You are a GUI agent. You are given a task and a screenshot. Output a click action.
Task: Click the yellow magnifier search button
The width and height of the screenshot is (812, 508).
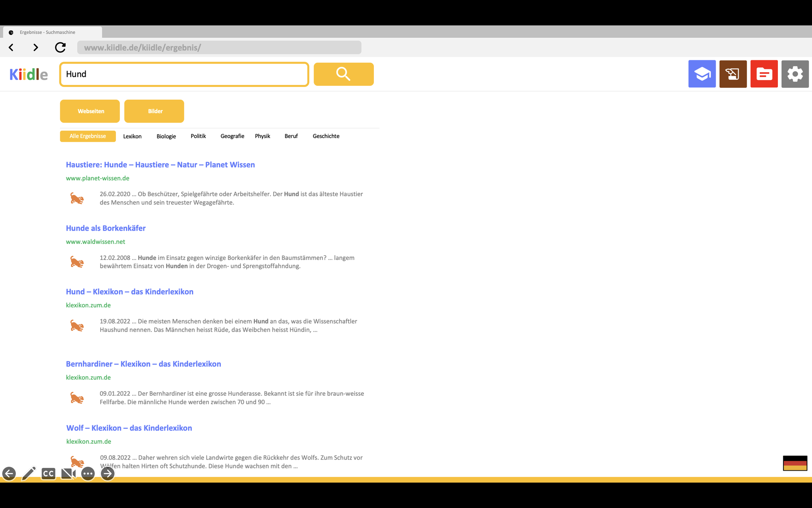343,74
